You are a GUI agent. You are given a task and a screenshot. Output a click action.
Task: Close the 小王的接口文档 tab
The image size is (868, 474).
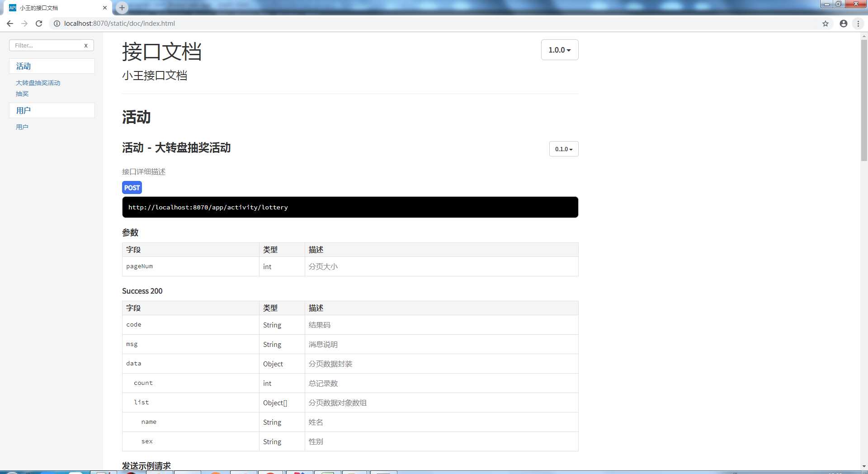[105, 8]
